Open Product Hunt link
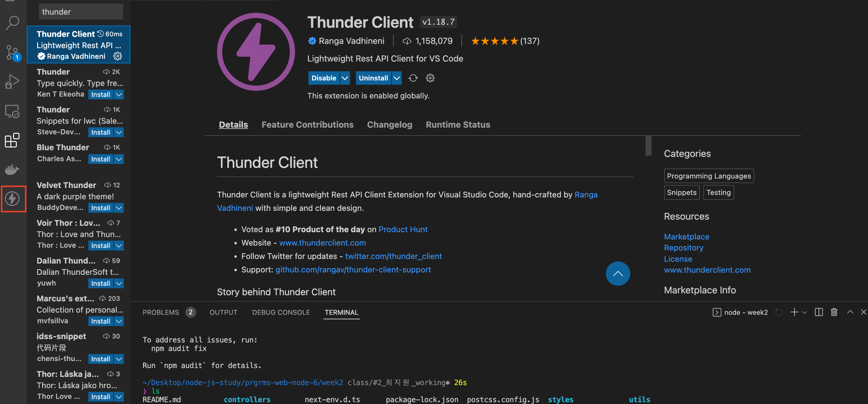 (x=403, y=229)
